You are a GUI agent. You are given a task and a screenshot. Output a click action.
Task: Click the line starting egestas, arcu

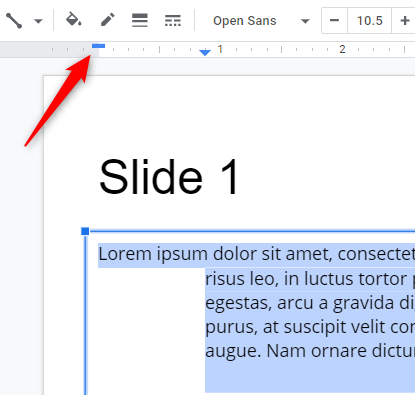(x=310, y=303)
